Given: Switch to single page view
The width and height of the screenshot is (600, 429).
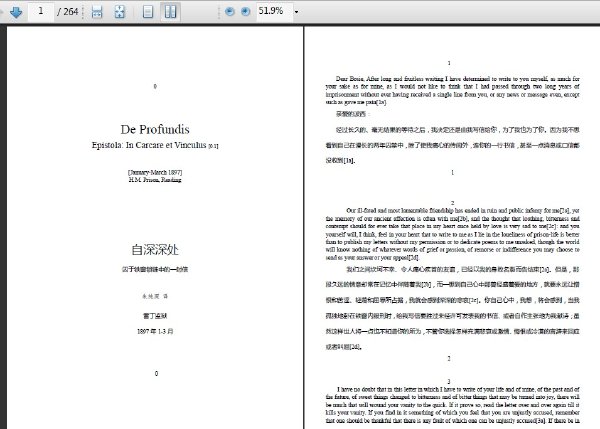Looking at the screenshot, I should (148, 12).
